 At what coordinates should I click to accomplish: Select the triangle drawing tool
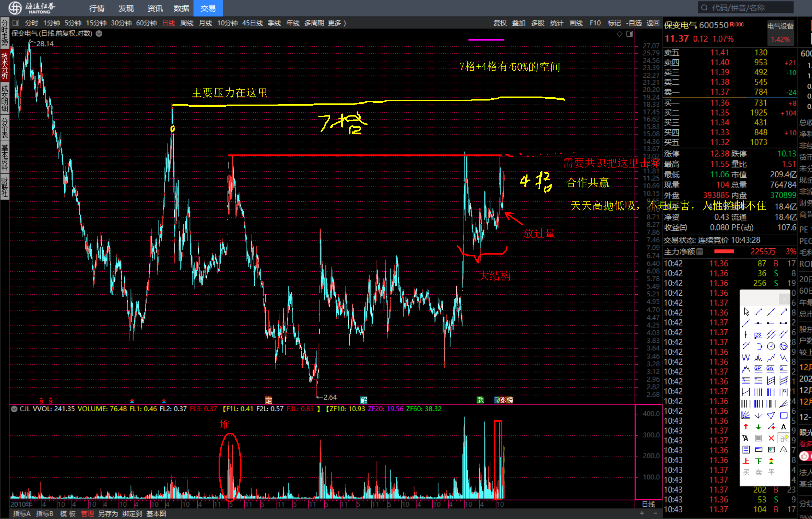(x=771, y=415)
